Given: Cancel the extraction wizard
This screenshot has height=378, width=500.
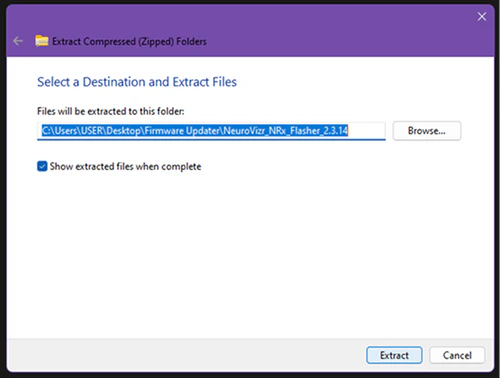Looking at the screenshot, I should coord(457,355).
